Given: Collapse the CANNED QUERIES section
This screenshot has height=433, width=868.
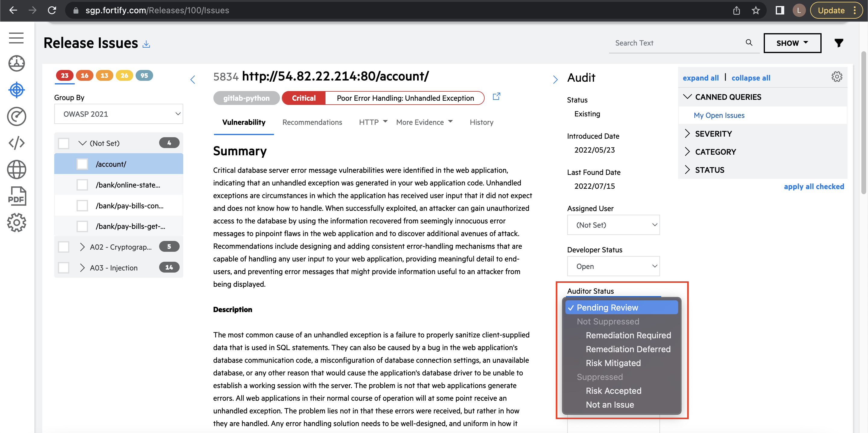Looking at the screenshot, I should click(x=687, y=97).
